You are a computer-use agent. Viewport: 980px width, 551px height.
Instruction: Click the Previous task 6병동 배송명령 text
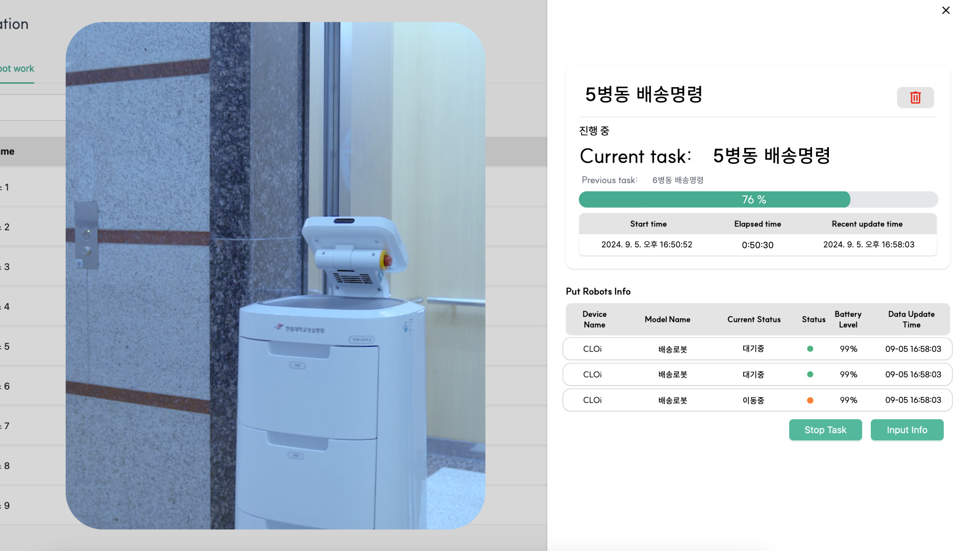[x=677, y=180]
